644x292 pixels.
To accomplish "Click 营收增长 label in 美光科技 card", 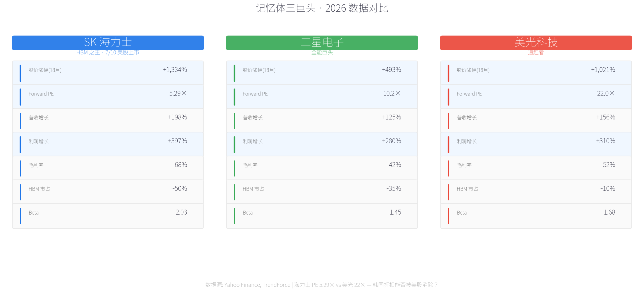I will pyautogui.click(x=467, y=118).
